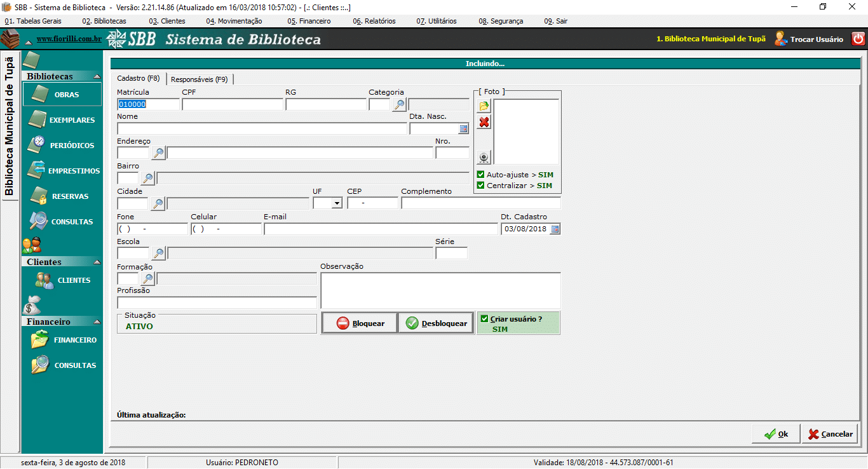Open the UF dropdown list
The width and height of the screenshot is (868, 469).
point(336,203)
